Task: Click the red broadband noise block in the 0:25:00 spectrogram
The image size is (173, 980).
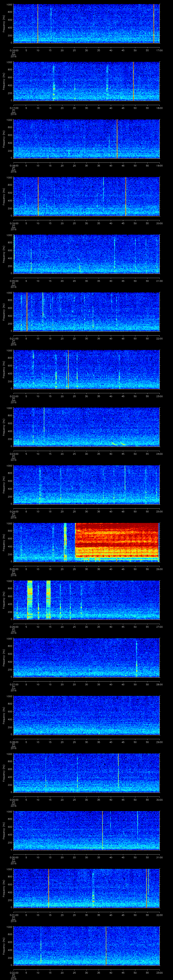Action: point(117,540)
